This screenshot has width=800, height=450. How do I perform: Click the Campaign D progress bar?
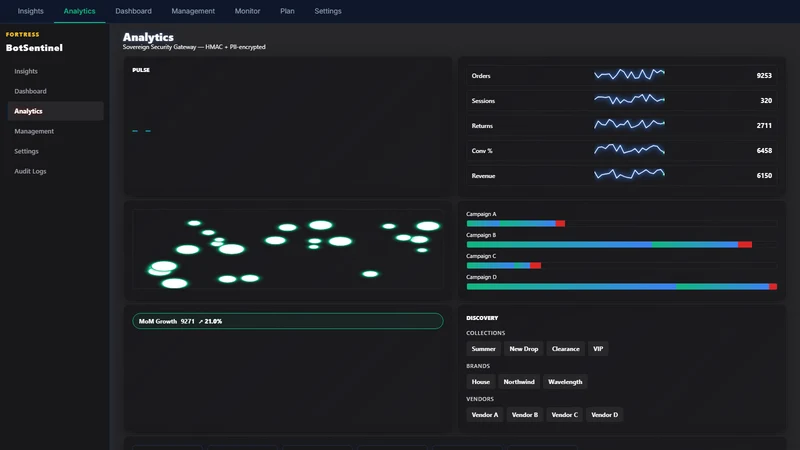621,287
